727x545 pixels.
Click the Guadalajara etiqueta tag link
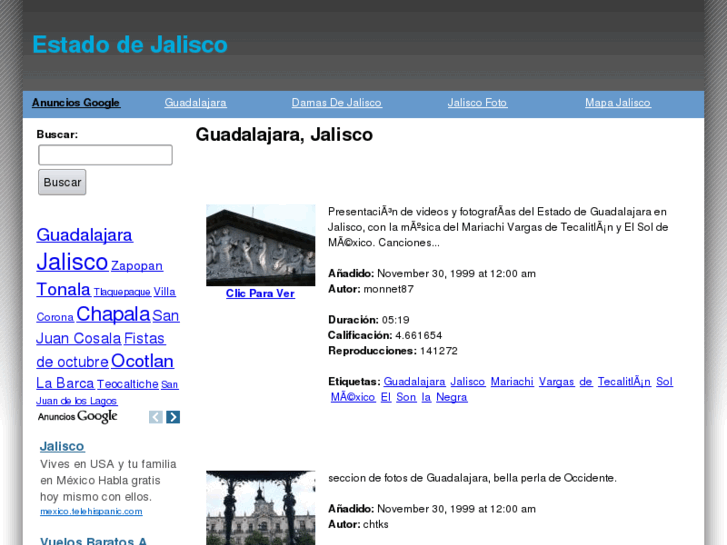pos(415,382)
